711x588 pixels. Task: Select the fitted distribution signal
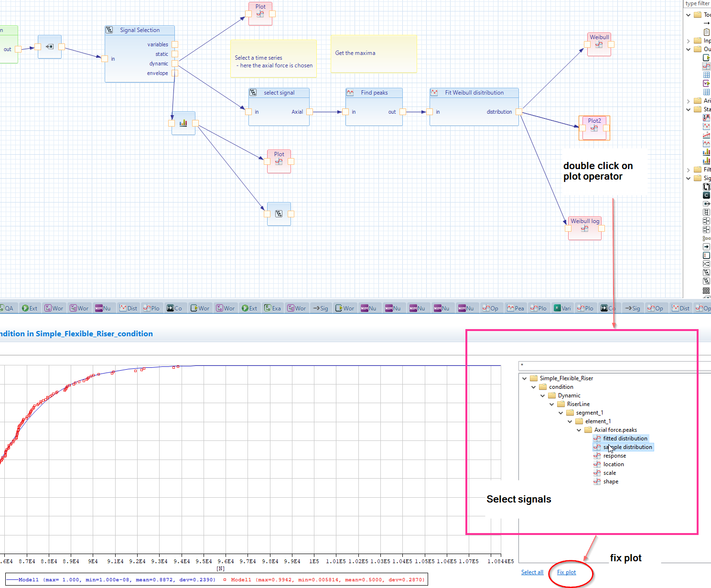point(625,438)
